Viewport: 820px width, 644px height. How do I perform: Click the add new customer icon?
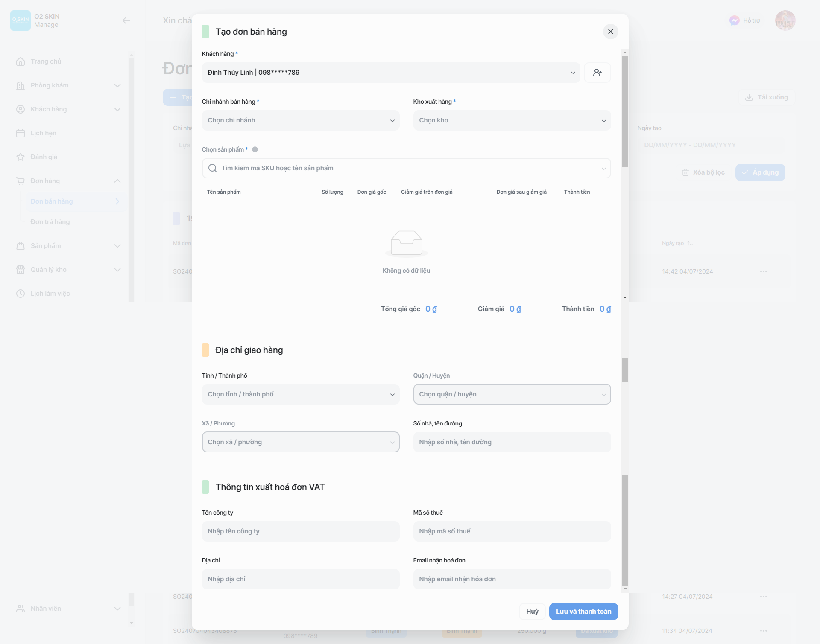[x=597, y=73]
